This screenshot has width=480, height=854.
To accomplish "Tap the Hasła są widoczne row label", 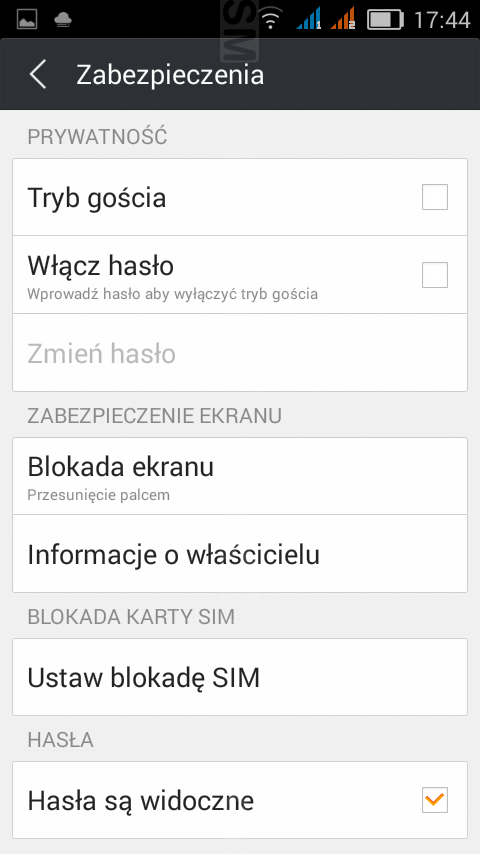I will point(141,801).
